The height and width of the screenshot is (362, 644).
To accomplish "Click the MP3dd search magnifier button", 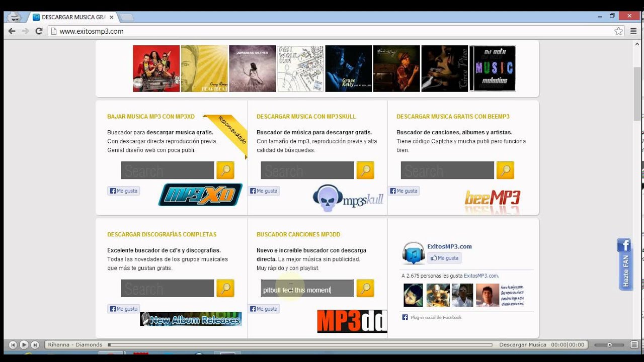I will coord(365,288).
